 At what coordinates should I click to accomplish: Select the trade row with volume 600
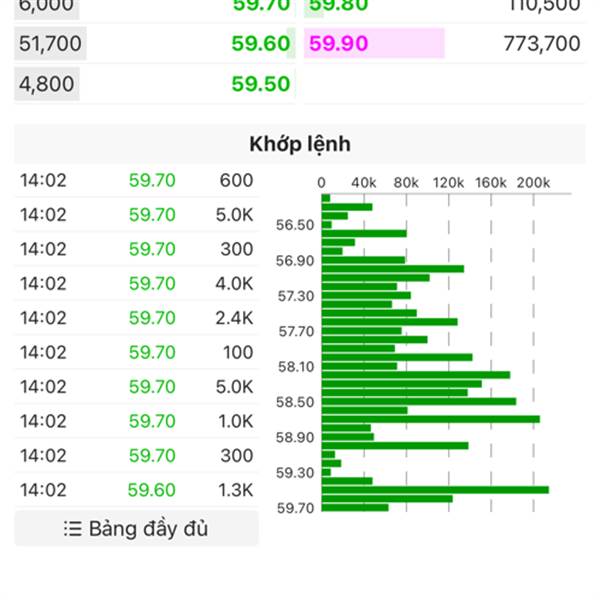coord(136,181)
